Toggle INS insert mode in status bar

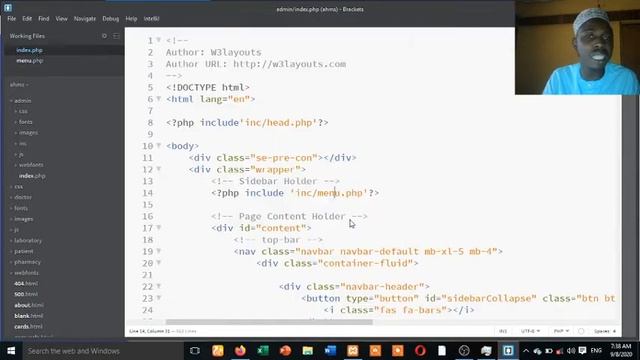pos(503,331)
